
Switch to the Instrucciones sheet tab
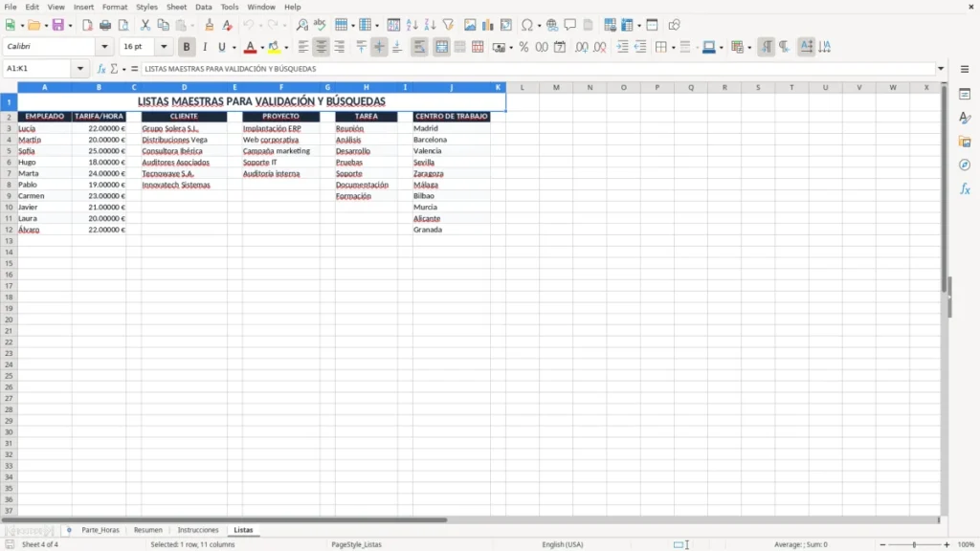(x=198, y=530)
